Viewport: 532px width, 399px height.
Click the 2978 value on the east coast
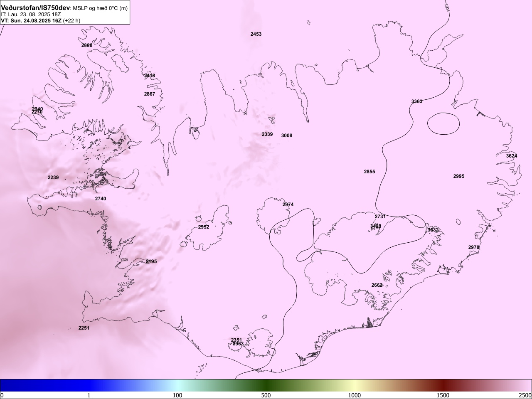tap(474, 247)
